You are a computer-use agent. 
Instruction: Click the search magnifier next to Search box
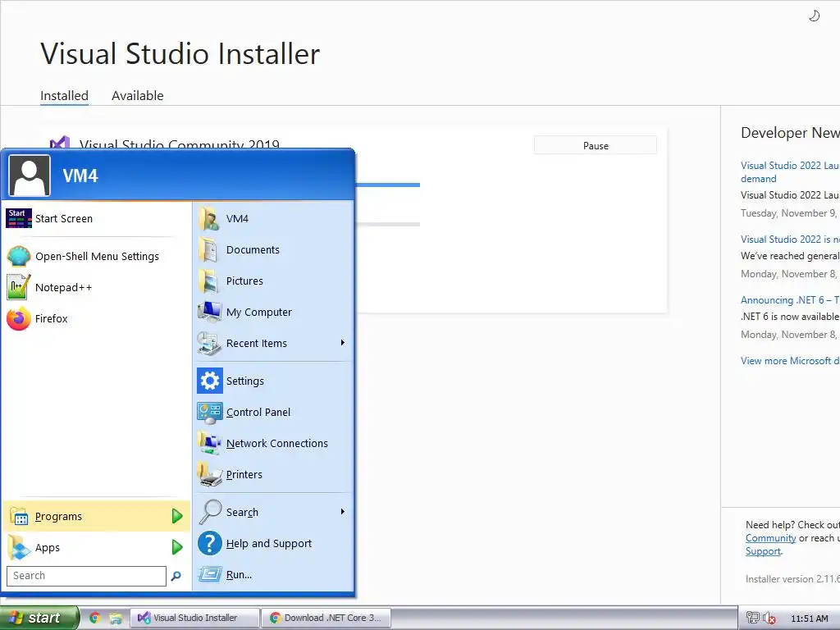pyautogui.click(x=176, y=576)
